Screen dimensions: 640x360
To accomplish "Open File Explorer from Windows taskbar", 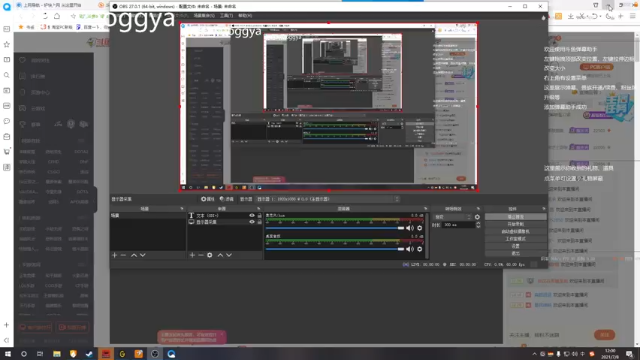I will 57,354.
